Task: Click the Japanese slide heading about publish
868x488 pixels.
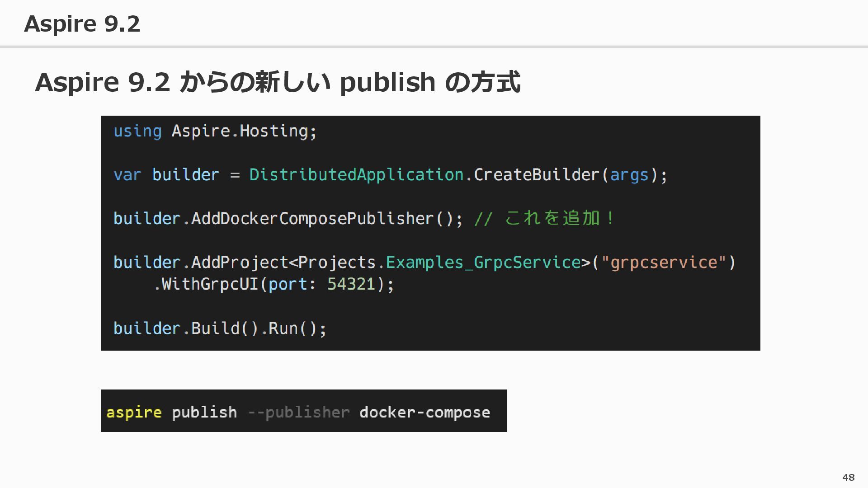Action: (277, 82)
